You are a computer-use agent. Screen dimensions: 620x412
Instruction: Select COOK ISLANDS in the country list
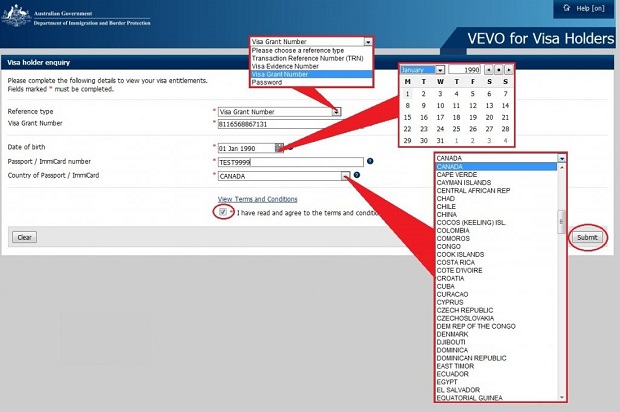[x=497, y=254]
